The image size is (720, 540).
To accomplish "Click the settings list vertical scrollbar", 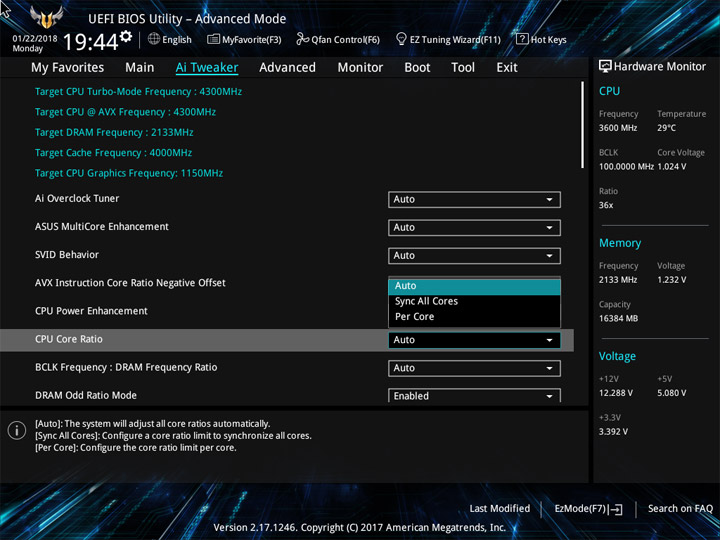I will click(x=583, y=125).
